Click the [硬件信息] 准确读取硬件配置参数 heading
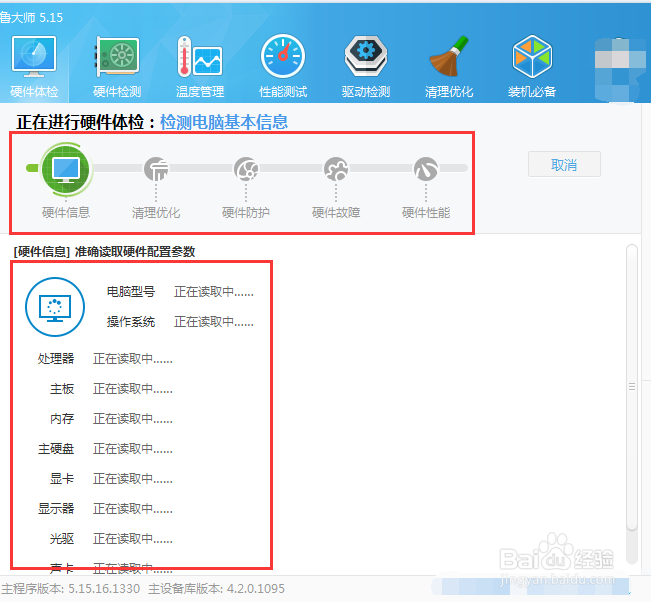The height and width of the screenshot is (602, 651). pyautogui.click(x=104, y=252)
